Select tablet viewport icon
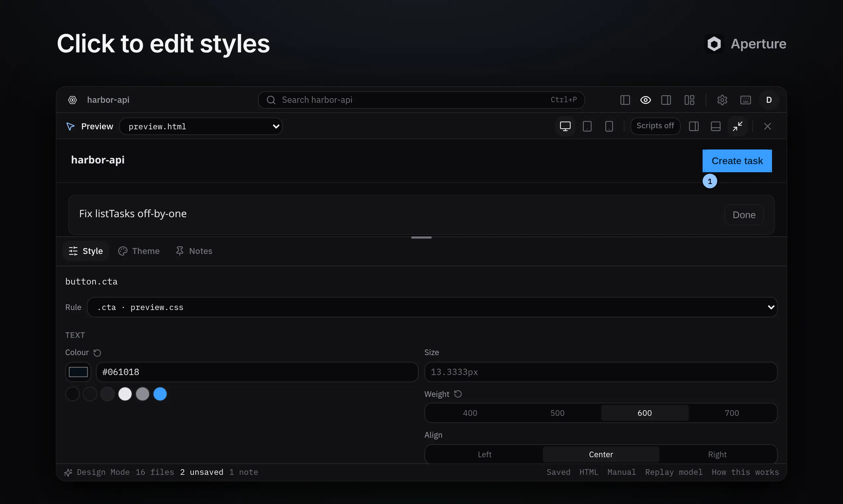 (587, 126)
